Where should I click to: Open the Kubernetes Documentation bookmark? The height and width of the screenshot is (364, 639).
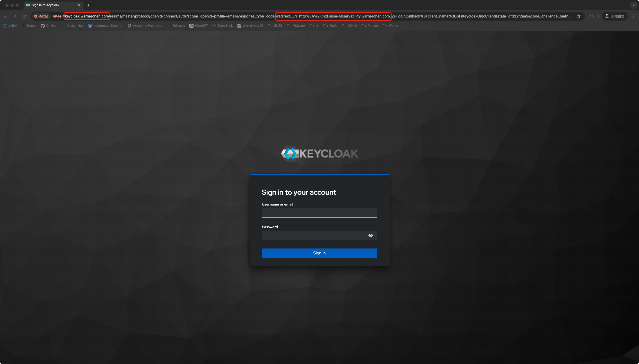[104, 26]
